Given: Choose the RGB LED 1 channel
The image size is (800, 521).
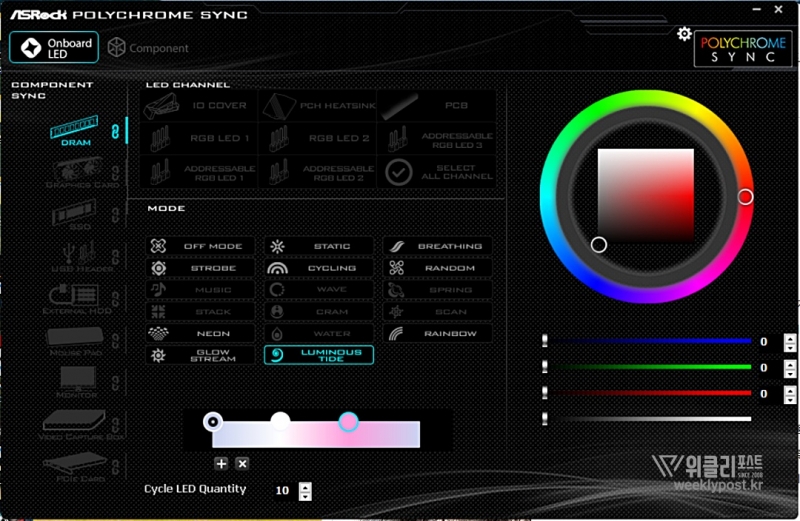Looking at the screenshot, I should coord(199,138).
